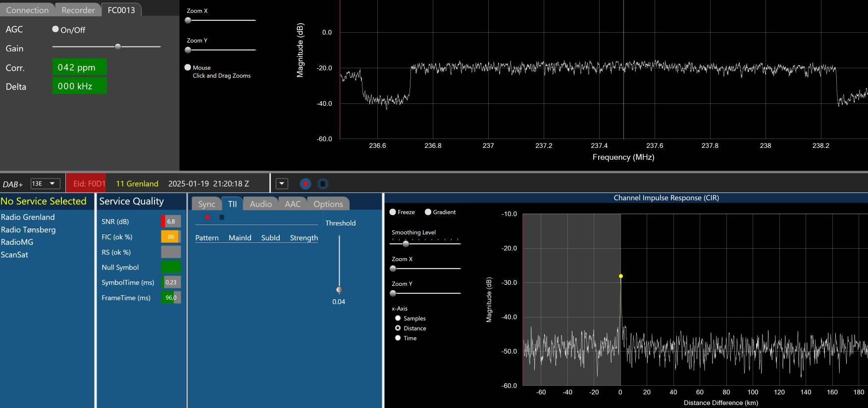Viewport: 868px width, 408px height.
Task: Click the yellow peak marker in the CIR plot
Action: tap(620, 276)
